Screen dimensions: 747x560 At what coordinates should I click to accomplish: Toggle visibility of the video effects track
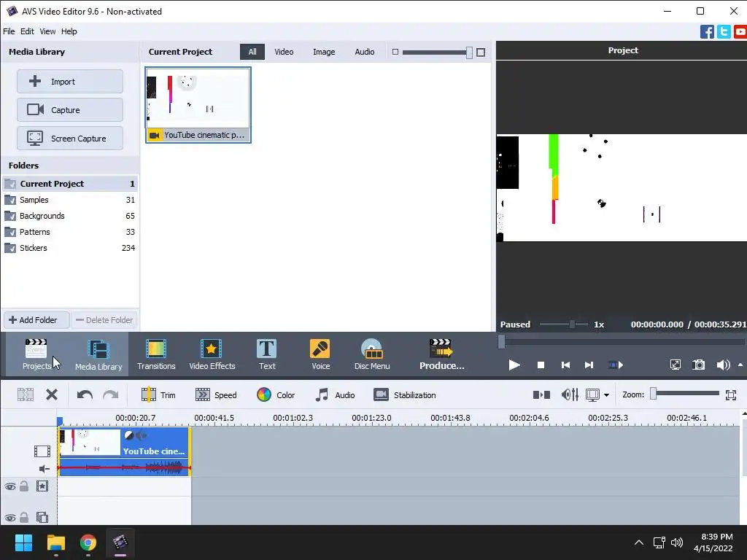click(x=10, y=486)
